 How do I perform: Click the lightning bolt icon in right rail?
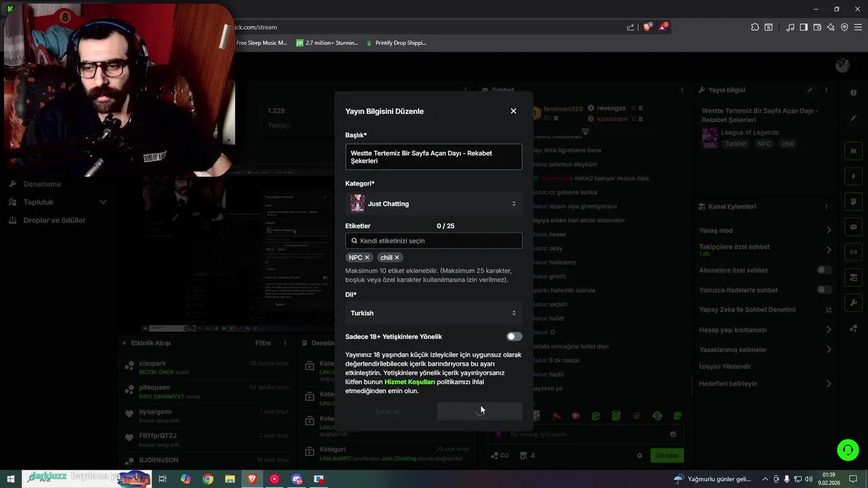coord(853,176)
